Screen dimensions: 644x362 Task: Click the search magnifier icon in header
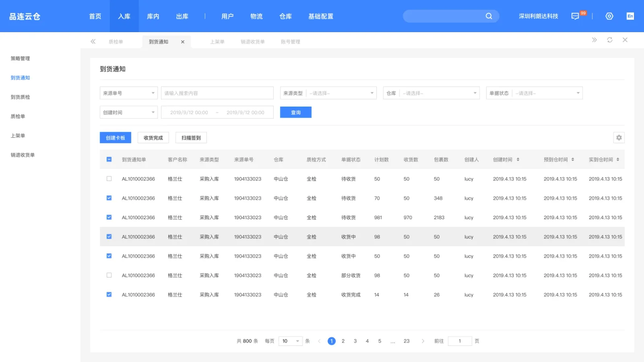tap(489, 16)
